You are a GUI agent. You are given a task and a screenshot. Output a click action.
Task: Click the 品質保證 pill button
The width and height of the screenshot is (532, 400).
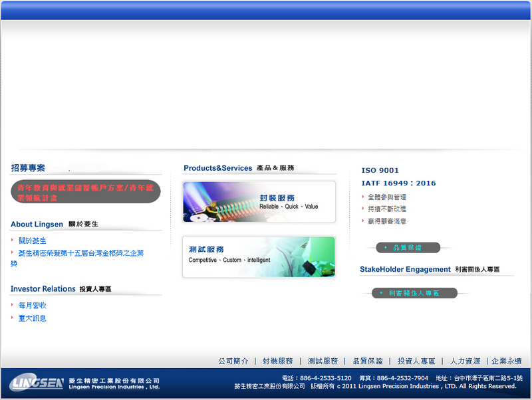pos(408,247)
